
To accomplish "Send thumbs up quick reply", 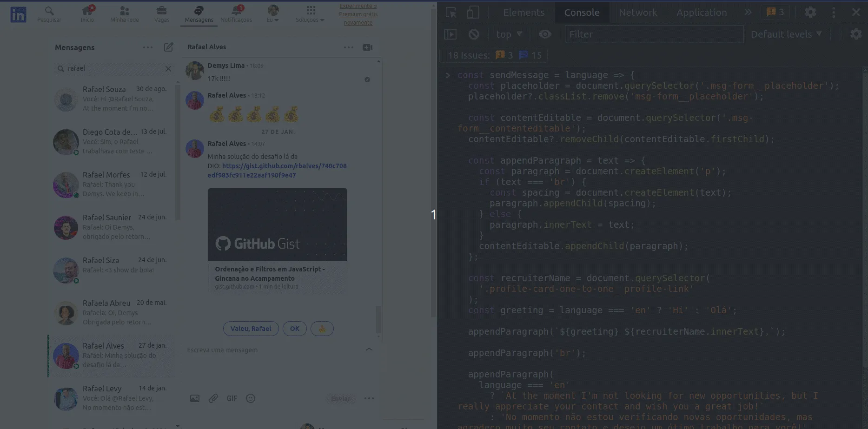I will tap(322, 329).
